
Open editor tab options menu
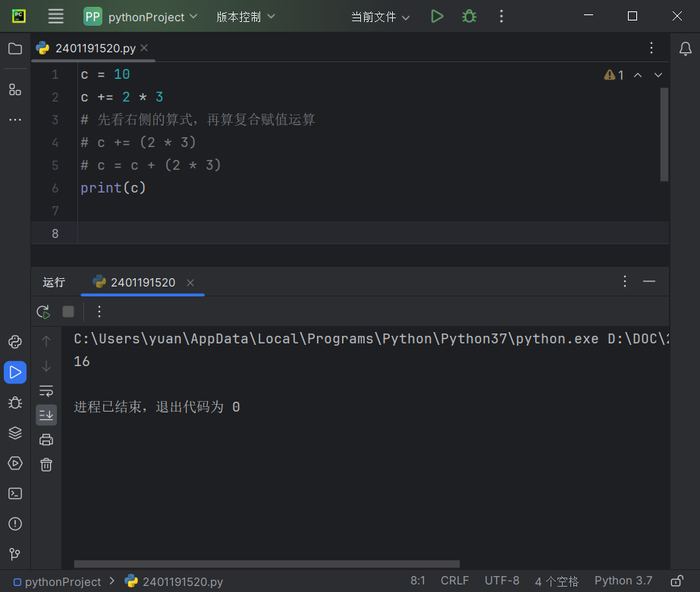point(651,48)
